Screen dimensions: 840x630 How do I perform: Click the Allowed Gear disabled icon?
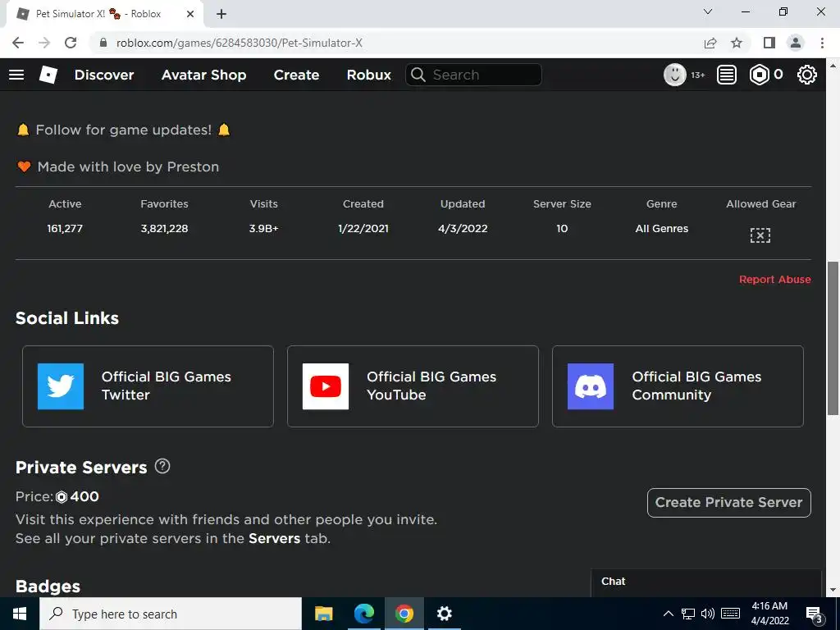(x=760, y=235)
